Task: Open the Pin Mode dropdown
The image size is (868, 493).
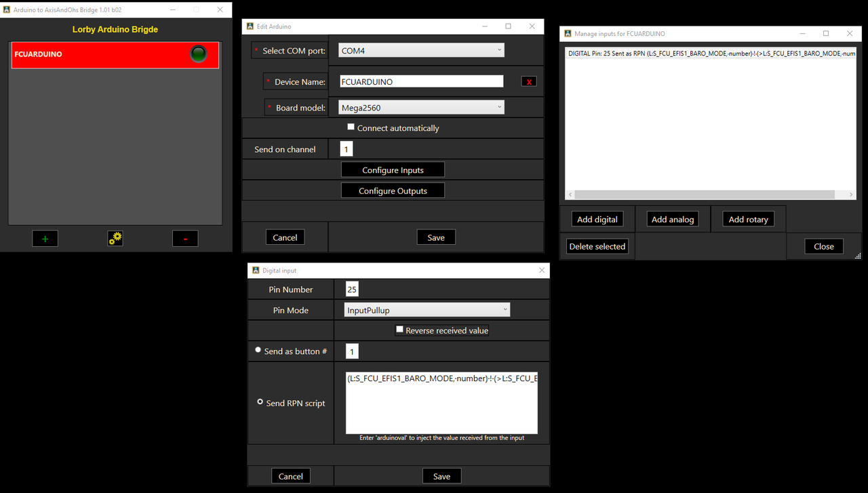Action: click(x=426, y=310)
